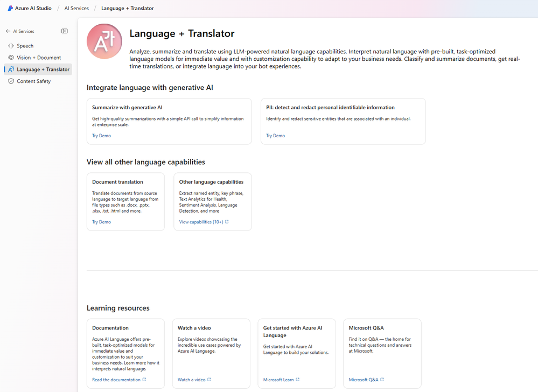The width and height of the screenshot is (538, 392).
Task: Click the Content Safety shield icon
Action: click(11, 81)
